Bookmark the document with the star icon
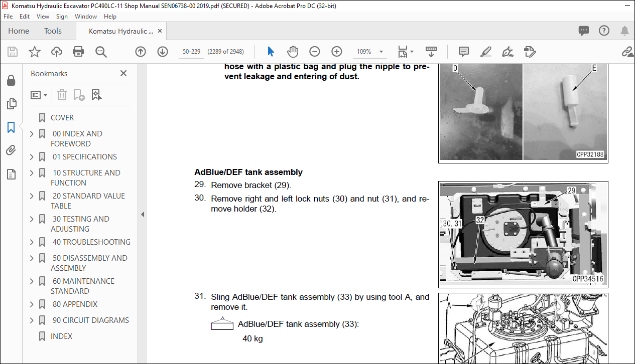This screenshot has height=364, width=635. [x=35, y=52]
